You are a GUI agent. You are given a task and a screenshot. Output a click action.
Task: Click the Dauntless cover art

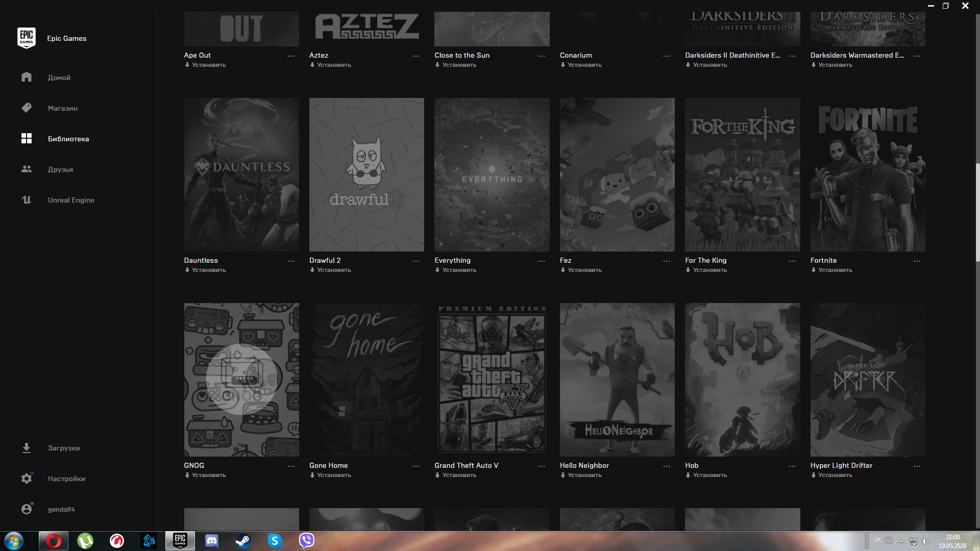coord(241,174)
